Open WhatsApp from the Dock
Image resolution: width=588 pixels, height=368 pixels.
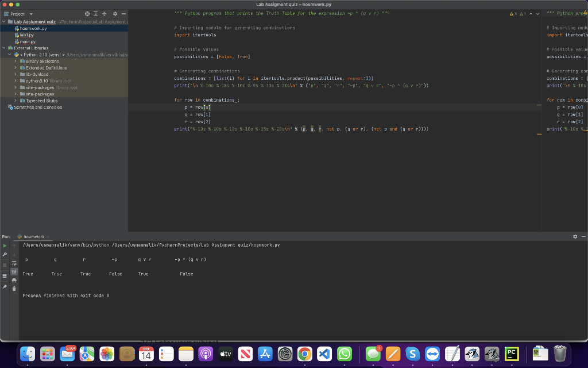pyautogui.click(x=345, y=354)
